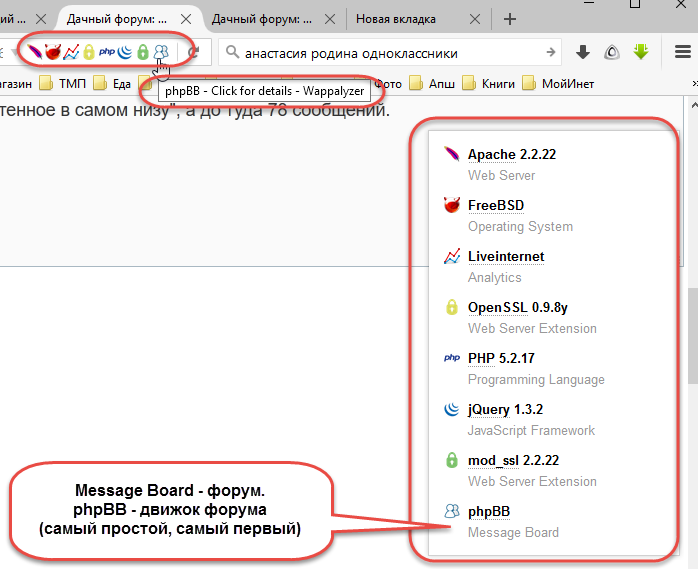Maximize the browser window
The image size is (698, 569).
tap(635, 4)
